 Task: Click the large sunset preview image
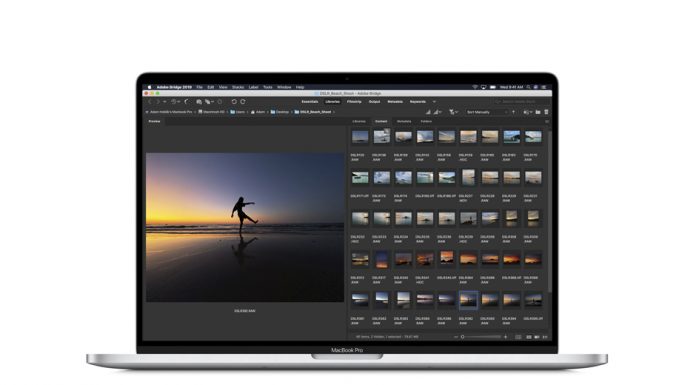[x=245, y=227]
